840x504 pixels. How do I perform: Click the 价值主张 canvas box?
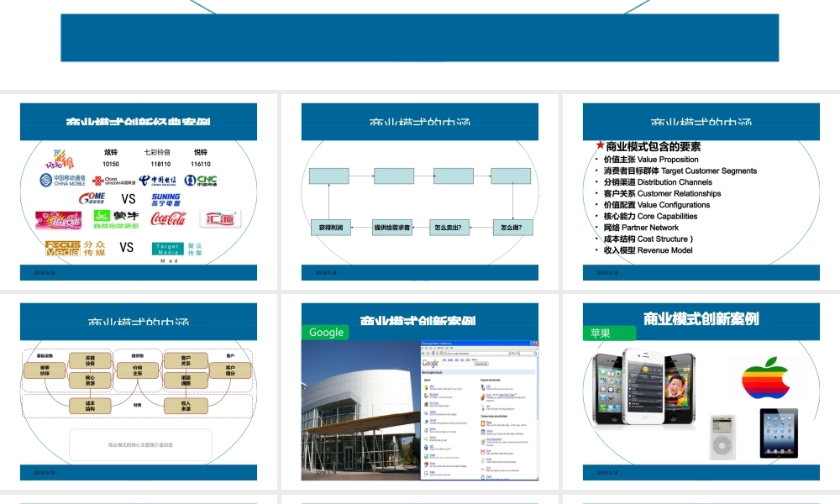pyautogui.click(x=138, y=370)
